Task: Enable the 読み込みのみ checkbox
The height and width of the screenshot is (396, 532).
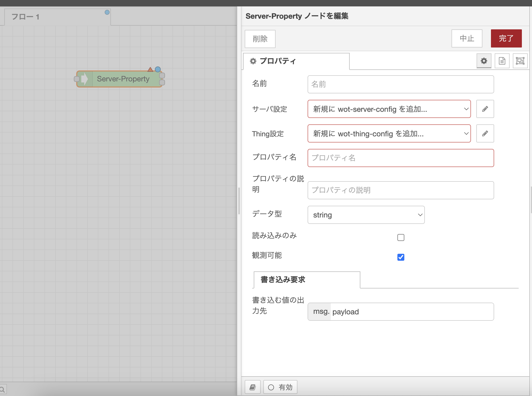Action: (401, 237)
